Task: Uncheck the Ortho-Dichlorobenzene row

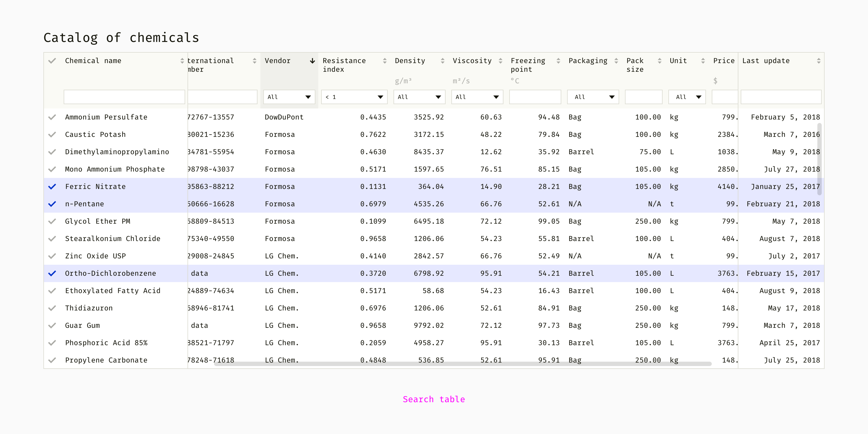Action: (x=52, y=273)
